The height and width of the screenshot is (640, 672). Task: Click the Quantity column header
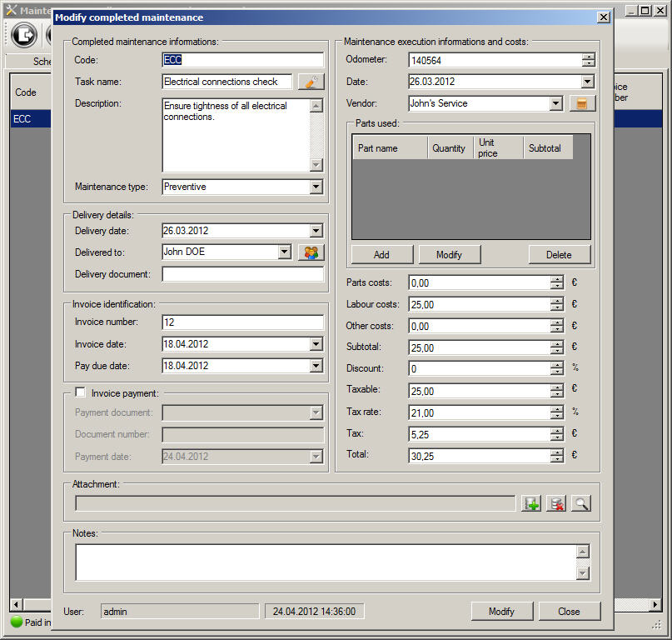pyautogui.click(x=450, y=148)
